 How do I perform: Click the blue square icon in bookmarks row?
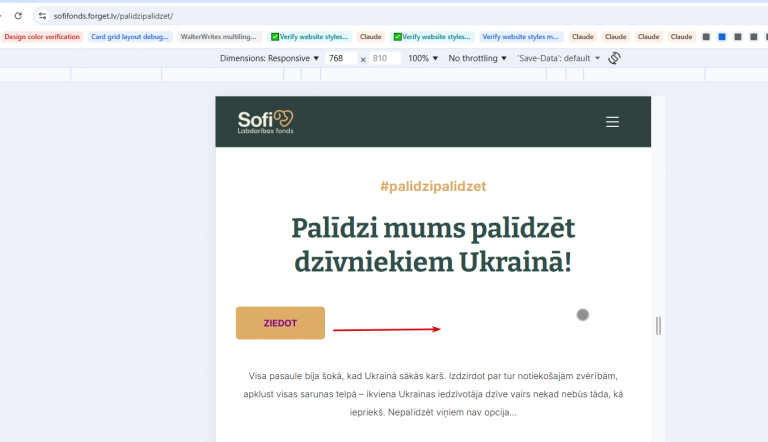722,37
